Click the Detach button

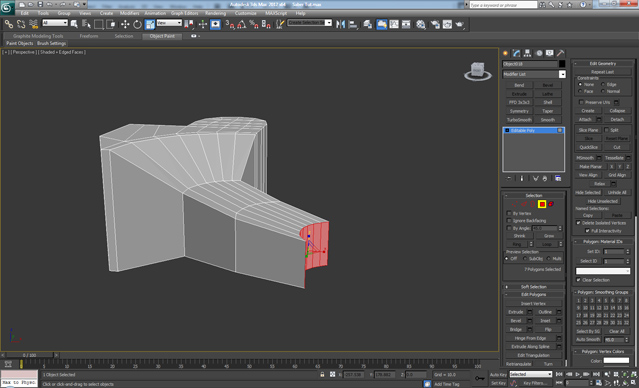pyautogui.click(x=617, y=119)
